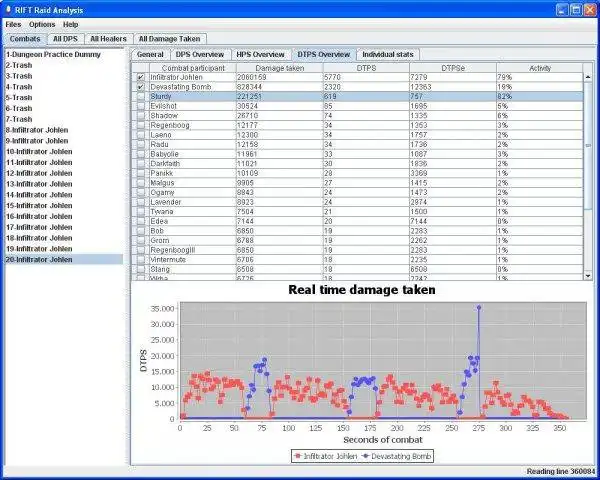Open the DPS Overview tab

click(x=200, y=54)
